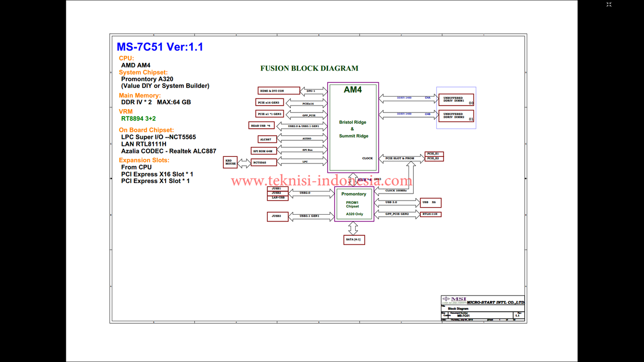Click the "JUSB1" block
Screen dimensions: 644x362
coord(277,189)
